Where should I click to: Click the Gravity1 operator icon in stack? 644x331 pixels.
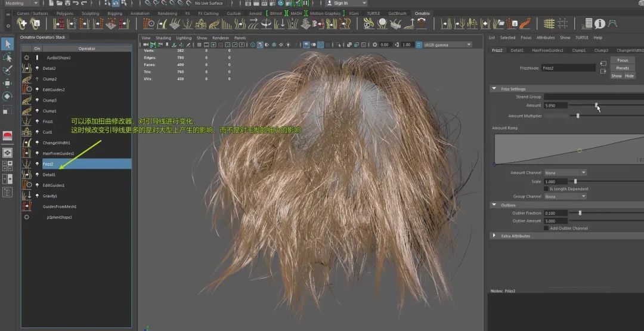(27, 196)
